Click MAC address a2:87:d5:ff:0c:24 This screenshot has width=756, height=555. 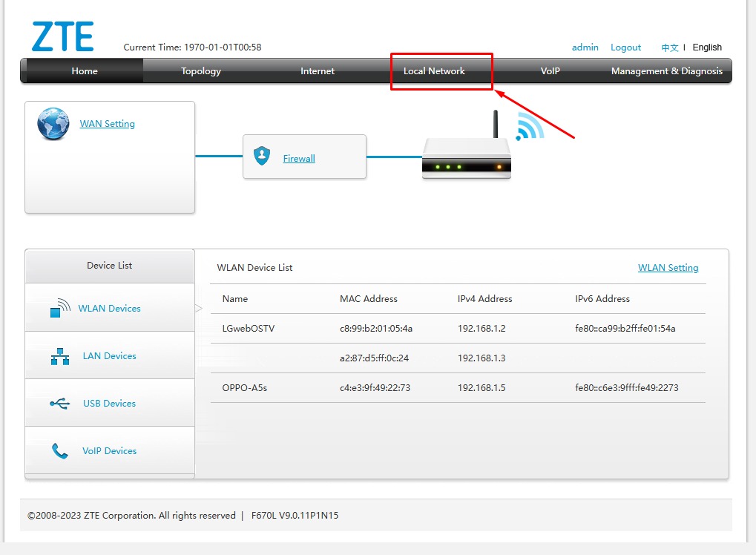pos(374,358)
